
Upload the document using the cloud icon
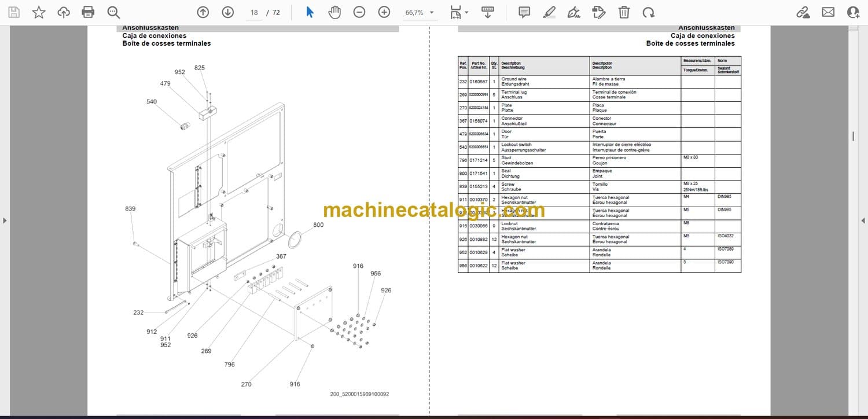point(64,12)
